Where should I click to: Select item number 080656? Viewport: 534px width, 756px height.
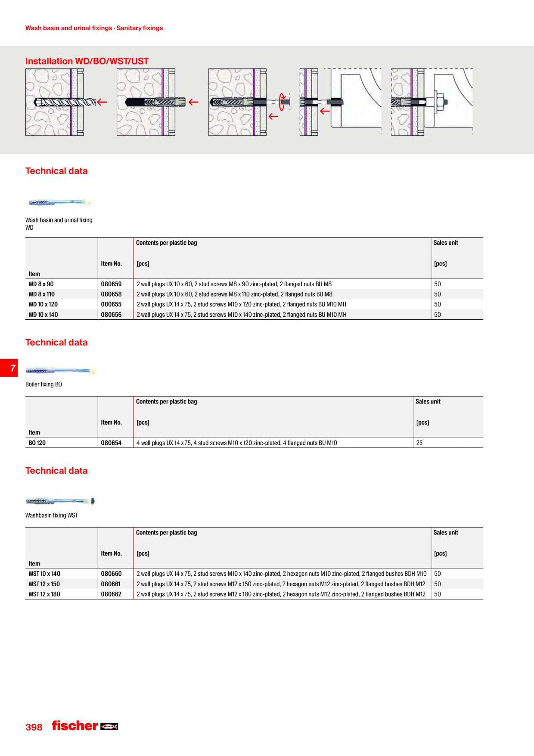112,315
